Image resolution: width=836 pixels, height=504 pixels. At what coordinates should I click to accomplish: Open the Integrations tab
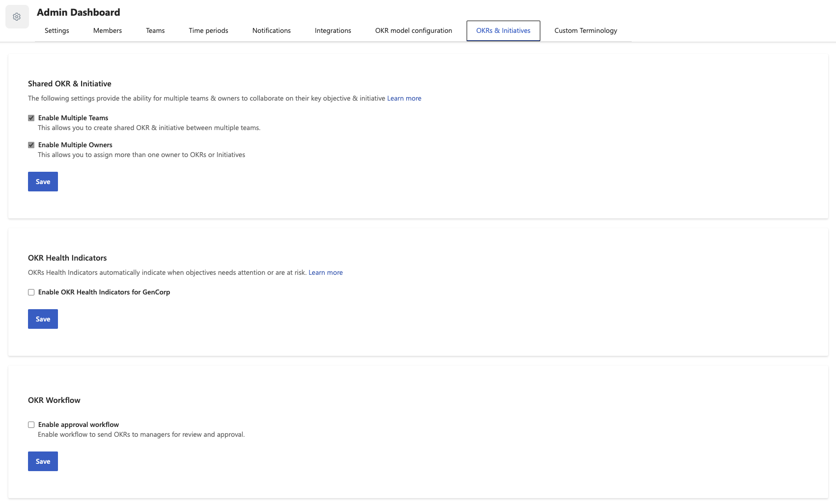(333, 30)
